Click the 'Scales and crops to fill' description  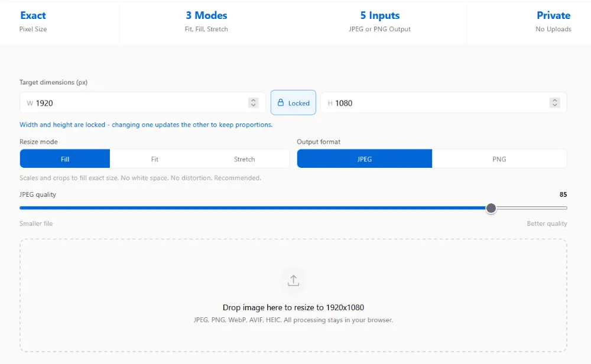tap(140, 178)
